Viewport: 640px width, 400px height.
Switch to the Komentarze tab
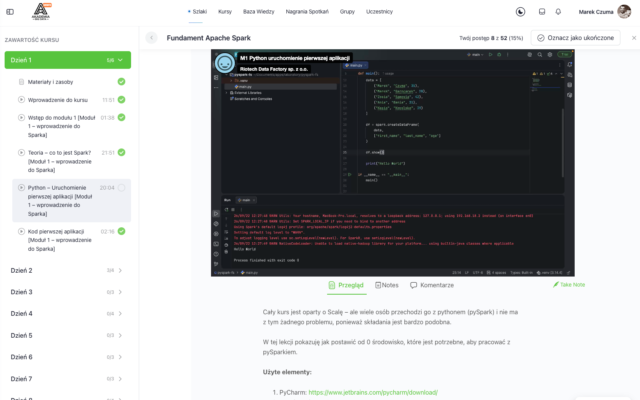432,285
